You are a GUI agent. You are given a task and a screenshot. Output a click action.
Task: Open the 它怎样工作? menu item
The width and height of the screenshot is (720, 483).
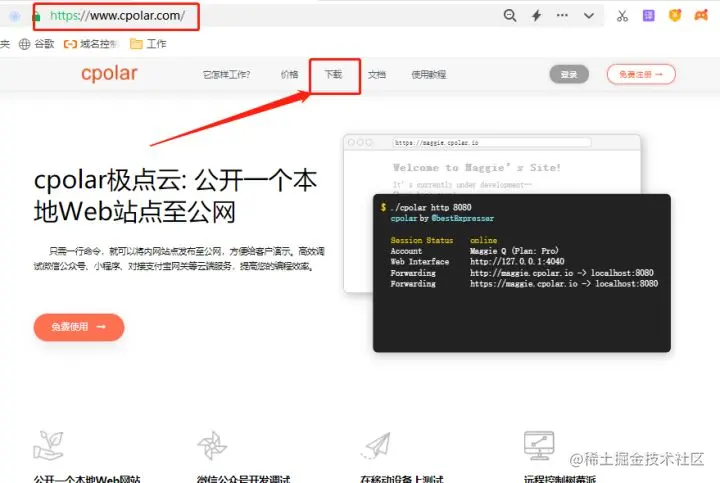pyautogui.click(x=226, y=74)
